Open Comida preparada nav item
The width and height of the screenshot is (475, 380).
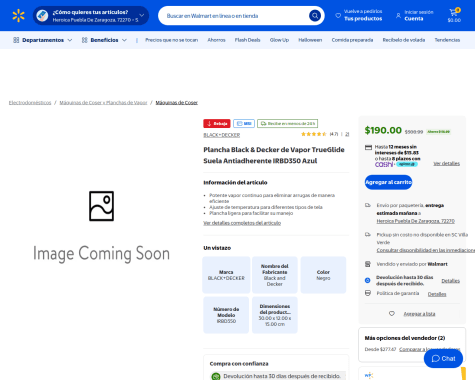352,40
